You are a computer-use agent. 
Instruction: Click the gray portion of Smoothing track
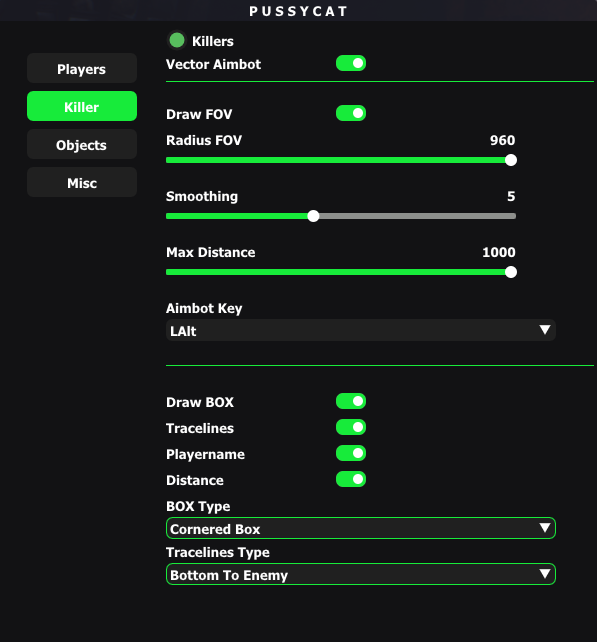pos(418,216)
